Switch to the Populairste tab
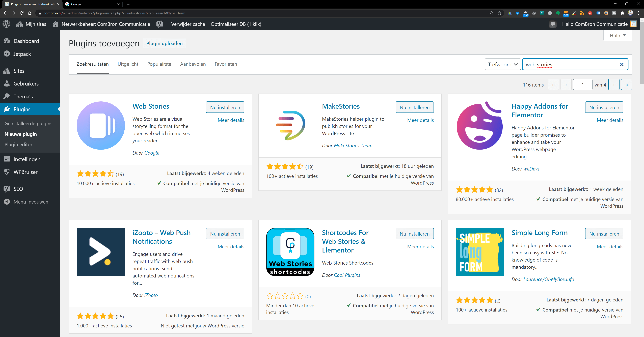The height and width of the screenshot is (337, 644). coord(159,64)
